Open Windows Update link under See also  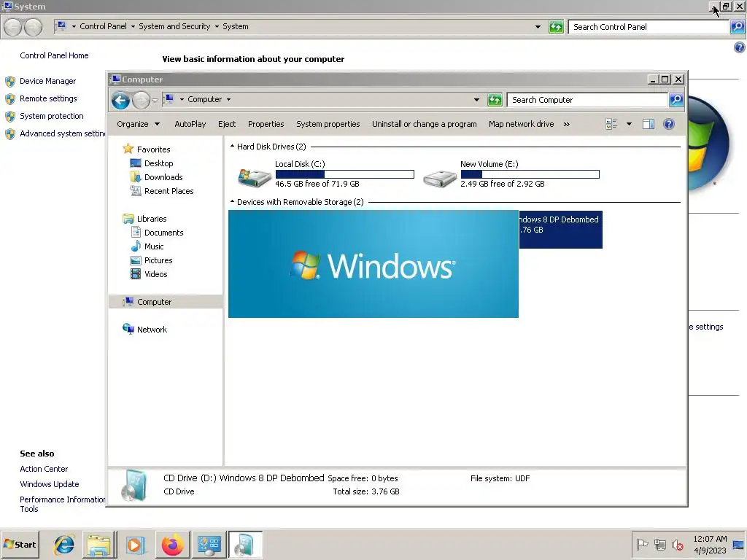(x=49, y=484)
